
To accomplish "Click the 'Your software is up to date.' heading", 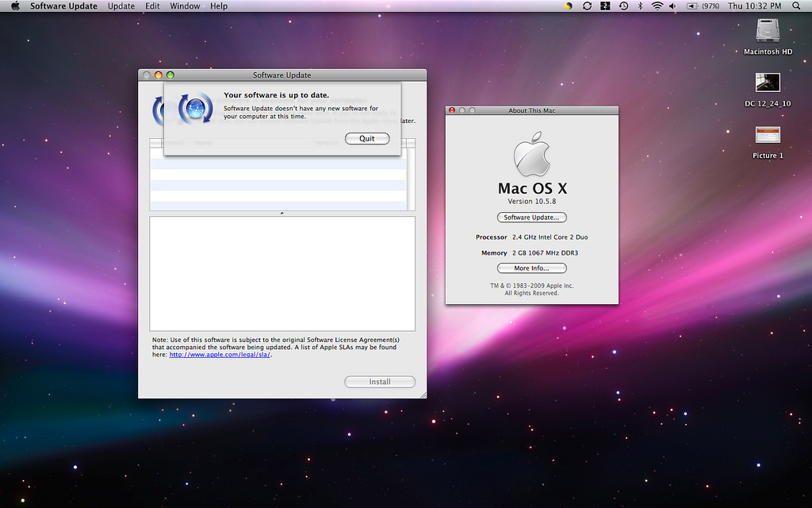I will (276, 95).
